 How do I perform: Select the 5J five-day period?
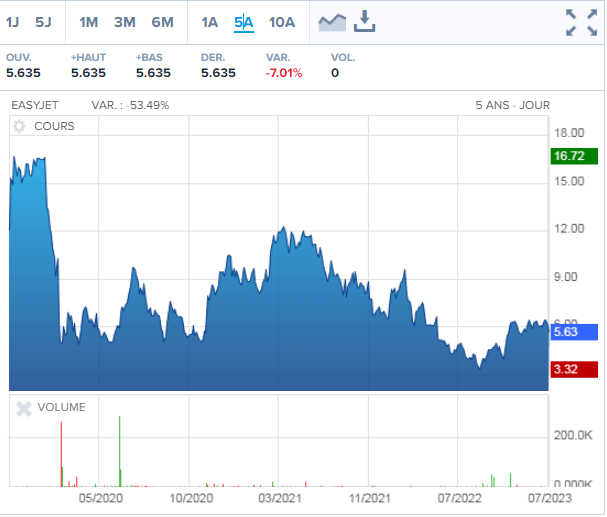[43, 22]
